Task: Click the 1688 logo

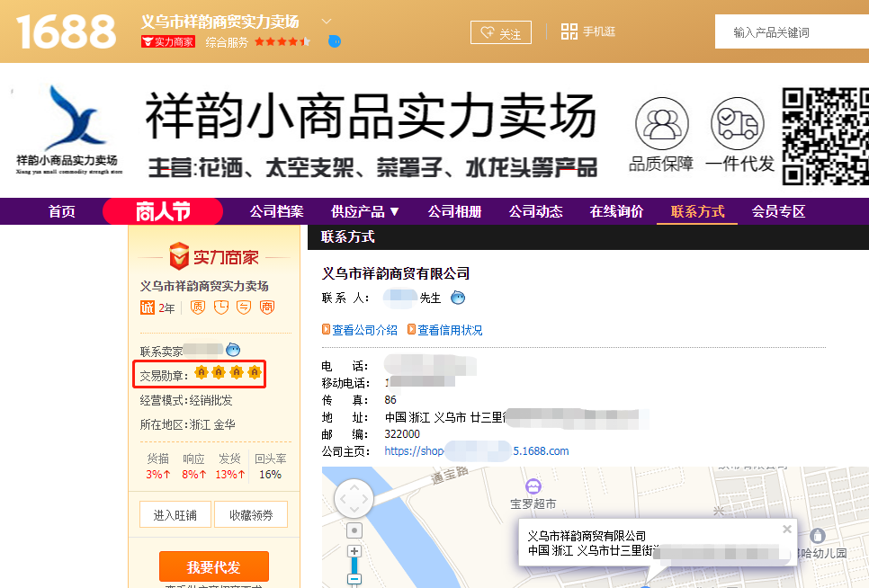Action: pos(66,31)
